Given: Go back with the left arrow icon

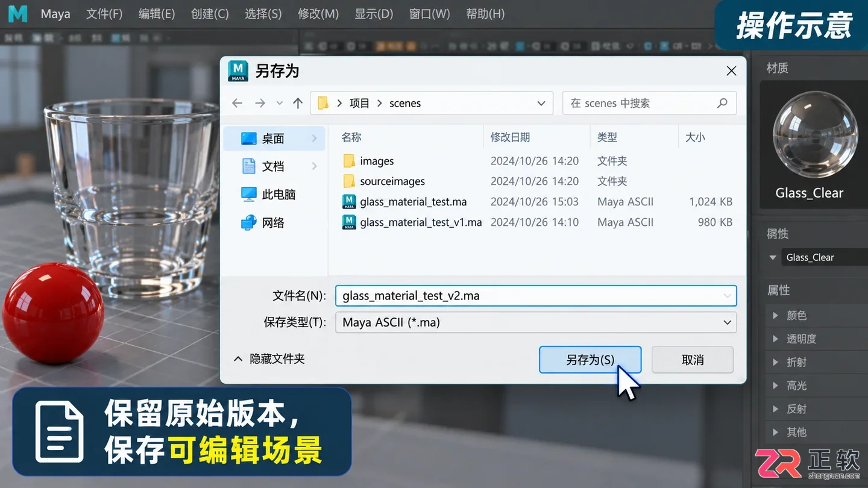Looking at the screenshot, I should (x=237, y=103).
